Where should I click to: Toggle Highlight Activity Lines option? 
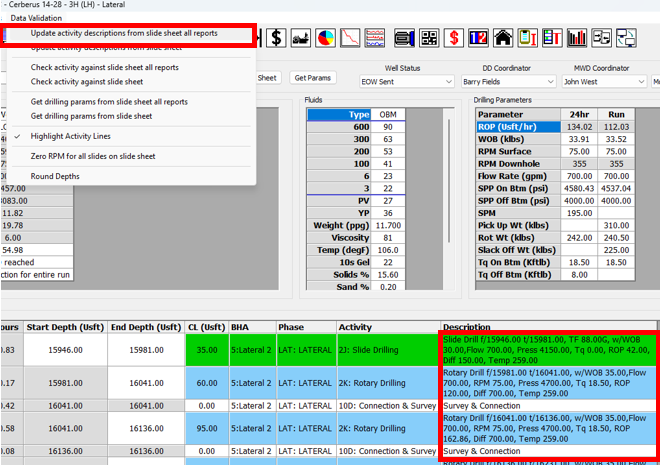84,135
